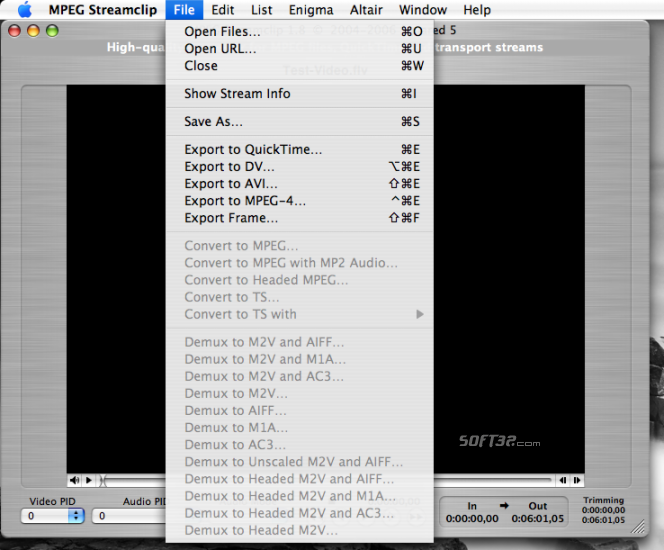Open the Enigma menu
Screen dimensions: 664x550
pyautogui.click(x=311, y=9)
